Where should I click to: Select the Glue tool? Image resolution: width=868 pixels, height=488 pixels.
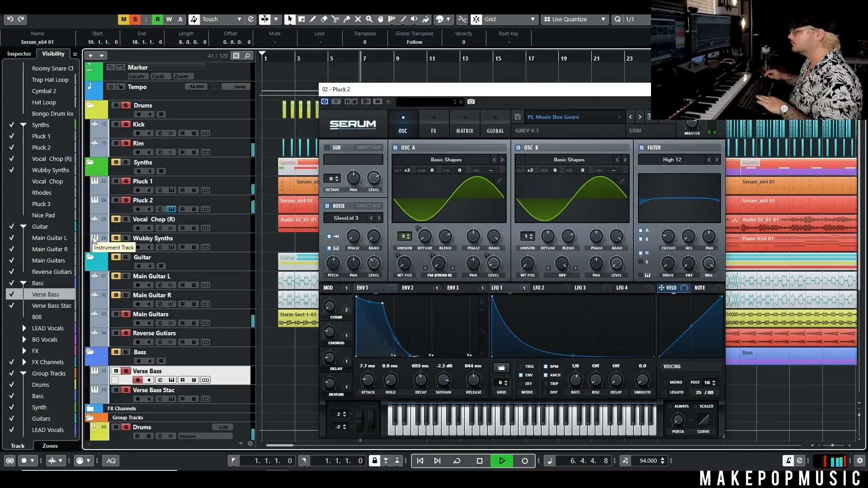tap(347, 19)
